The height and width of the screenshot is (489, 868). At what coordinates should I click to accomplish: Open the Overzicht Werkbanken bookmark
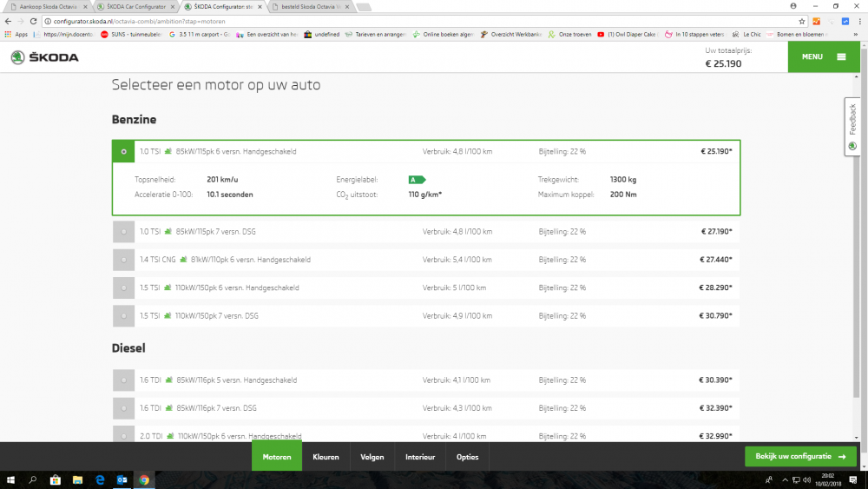click(x=511, y=35)
